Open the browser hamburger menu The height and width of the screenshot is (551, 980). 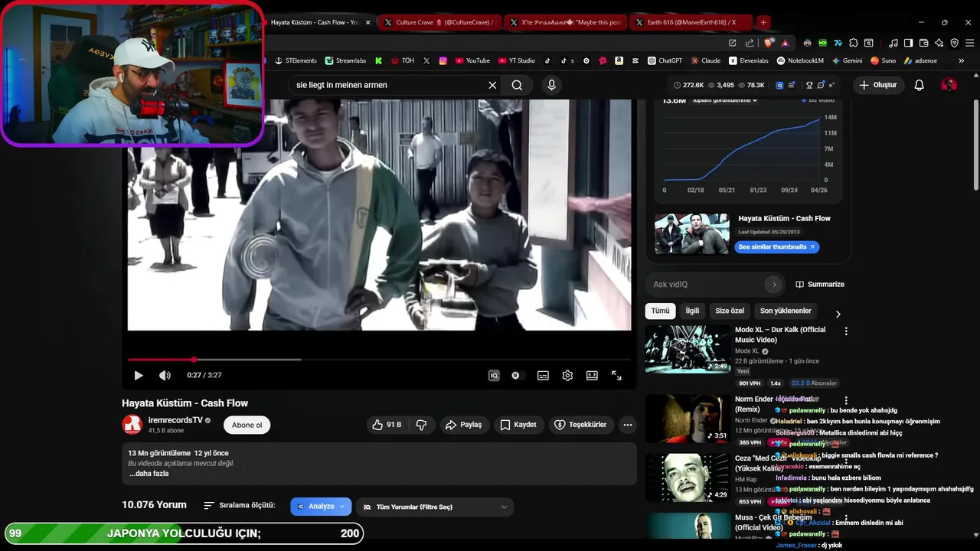[969, 43]
